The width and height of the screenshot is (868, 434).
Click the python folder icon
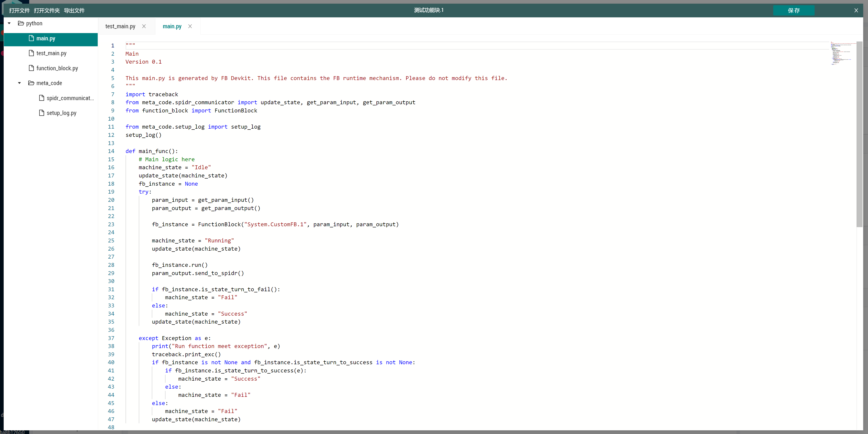[x=21, y=23]
